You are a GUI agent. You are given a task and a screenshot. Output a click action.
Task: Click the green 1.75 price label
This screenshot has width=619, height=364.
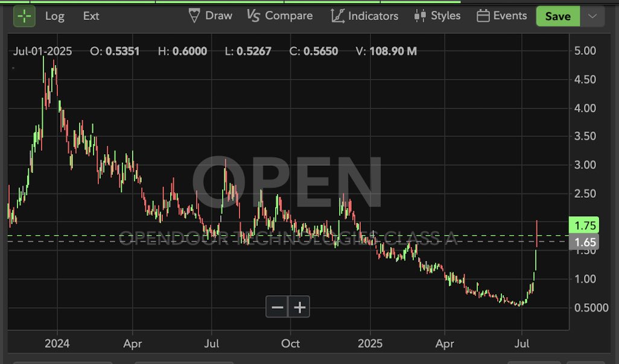click(x=584, y=225)
